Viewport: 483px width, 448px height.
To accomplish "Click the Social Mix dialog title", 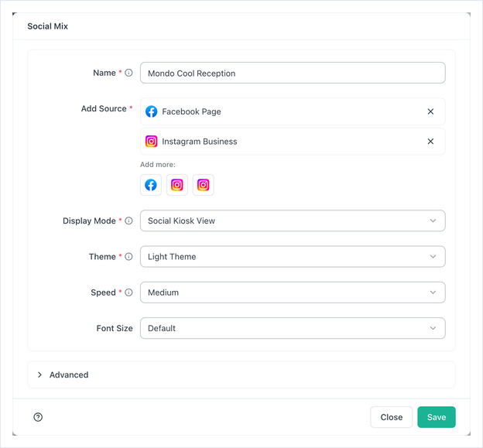I will (x=47, y=26).
